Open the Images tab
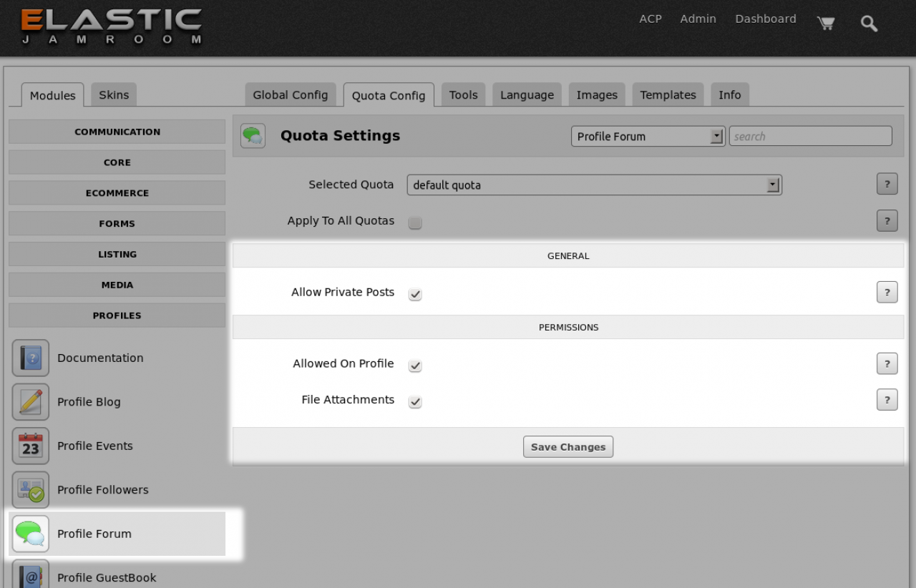Image resolution: width=916 pixels, height=588 pixels. pyautogui.click(x=597, y=94)
